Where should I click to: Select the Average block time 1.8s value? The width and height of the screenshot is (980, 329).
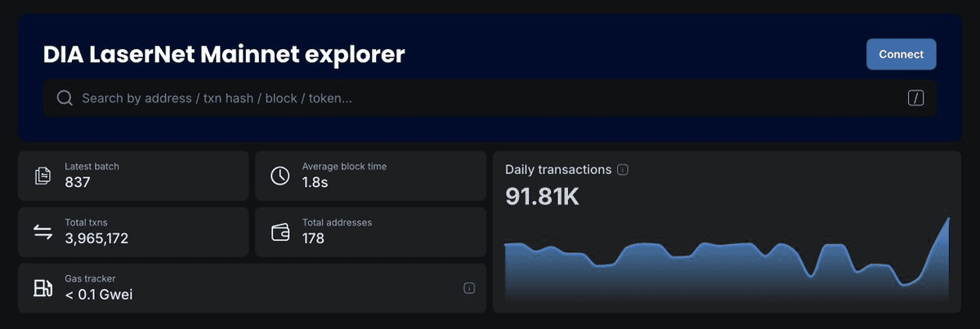pos(315,182)
